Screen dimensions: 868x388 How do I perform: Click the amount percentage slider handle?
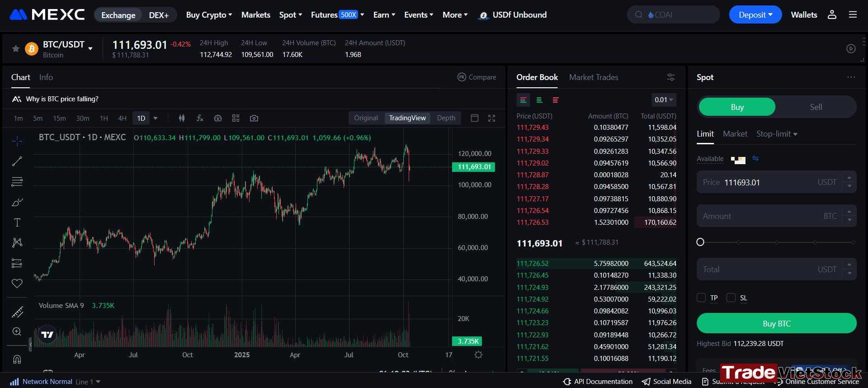tap(700, 242)
